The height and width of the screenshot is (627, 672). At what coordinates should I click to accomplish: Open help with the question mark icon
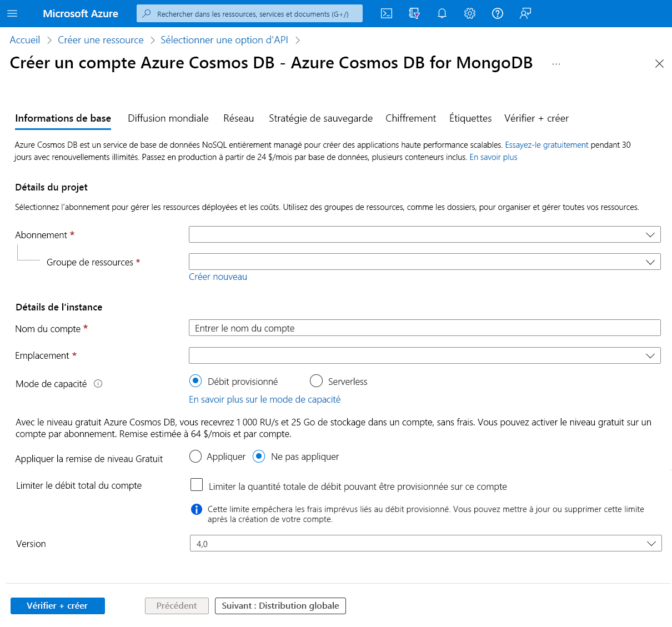point(498,13)
